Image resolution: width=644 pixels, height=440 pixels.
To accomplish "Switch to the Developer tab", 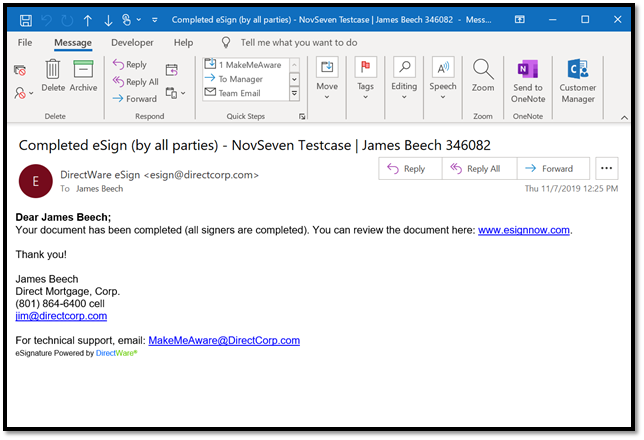I will pyautogui.click(x=132, y=43).
